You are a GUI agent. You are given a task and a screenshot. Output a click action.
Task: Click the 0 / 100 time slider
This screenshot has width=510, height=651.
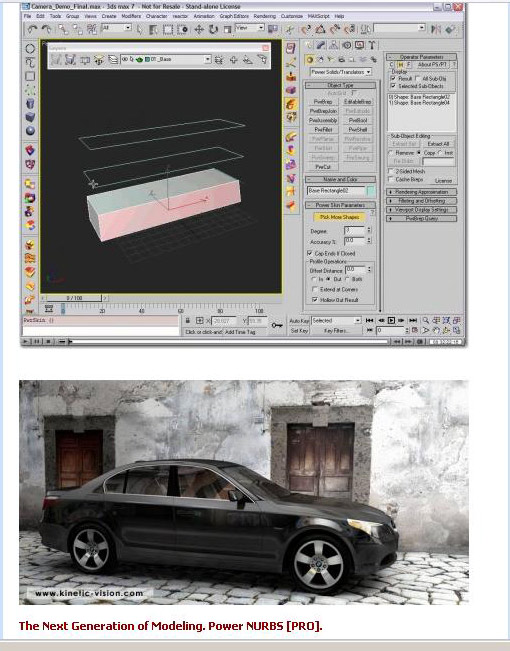pyautogui.click(x=74, y=298)
